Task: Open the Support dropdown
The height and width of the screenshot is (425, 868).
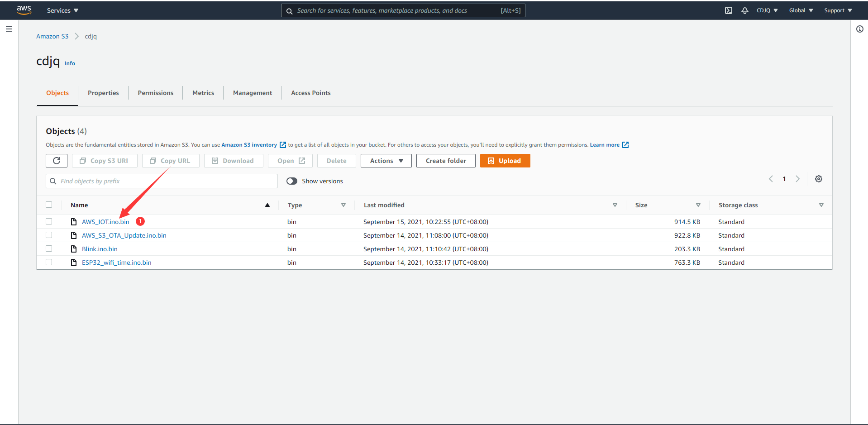Action: 838,10
